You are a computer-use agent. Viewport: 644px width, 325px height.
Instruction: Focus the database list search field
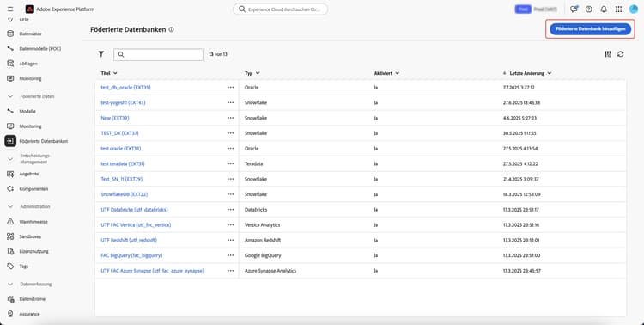pyautogui.click(x=158, y=54)
